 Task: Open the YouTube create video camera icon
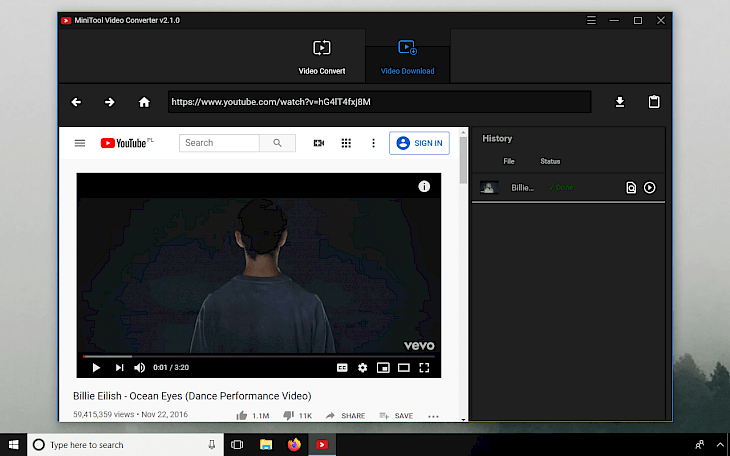[x=319, y=143]
